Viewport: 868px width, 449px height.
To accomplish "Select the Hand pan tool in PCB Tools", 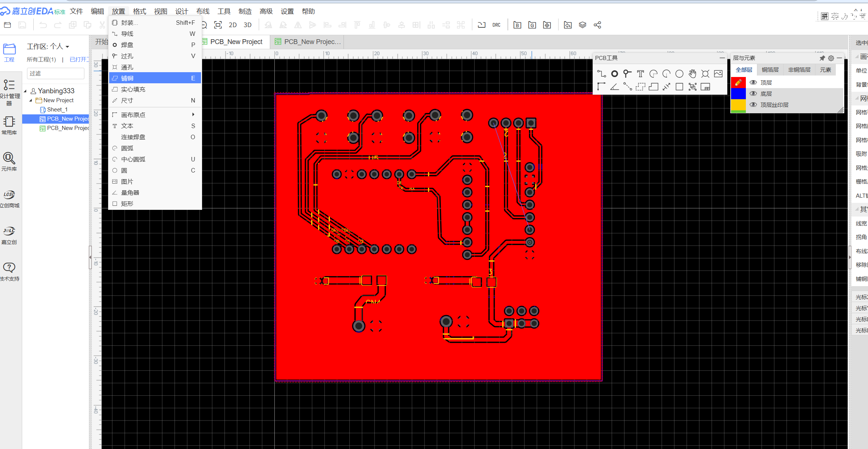I will pyautogui.click(x=693, y=74).
